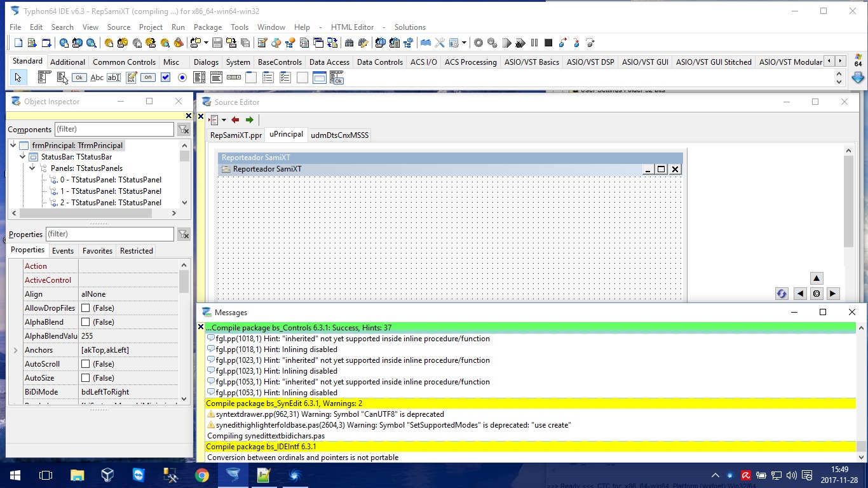Switch to the Additional palette tab
868x488 pixels.
(x=67, y=62)
